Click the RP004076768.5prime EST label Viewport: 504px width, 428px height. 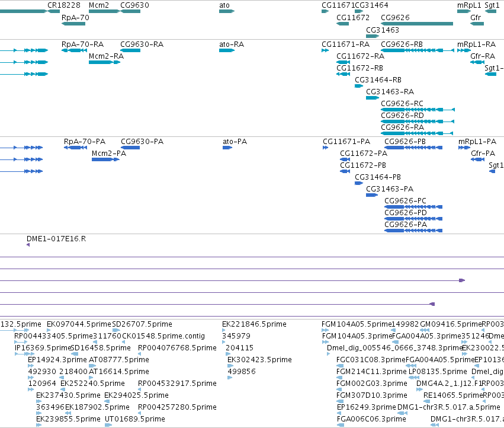pyautogui.click(x=177, y=348)
